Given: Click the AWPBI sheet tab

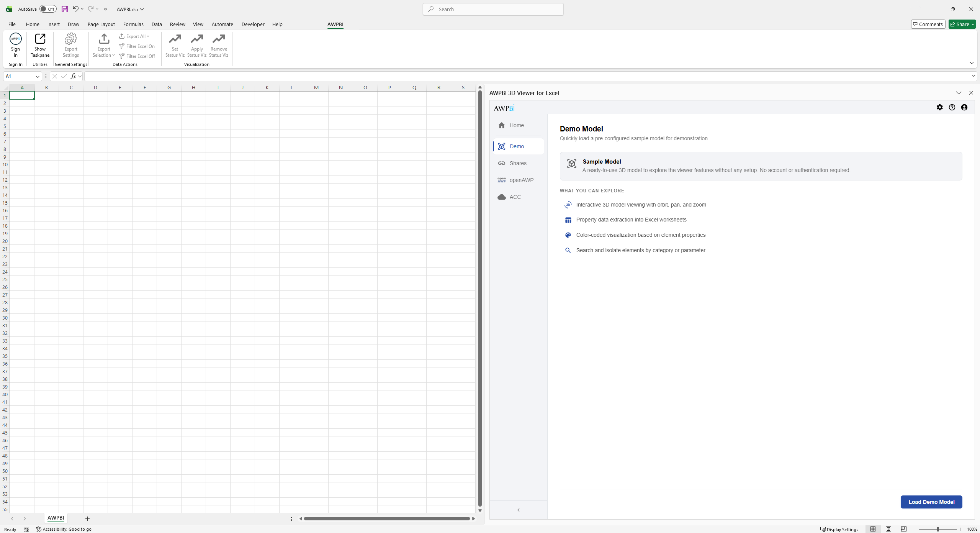Looking at the screenshot, I should click(x=56, y=518).
